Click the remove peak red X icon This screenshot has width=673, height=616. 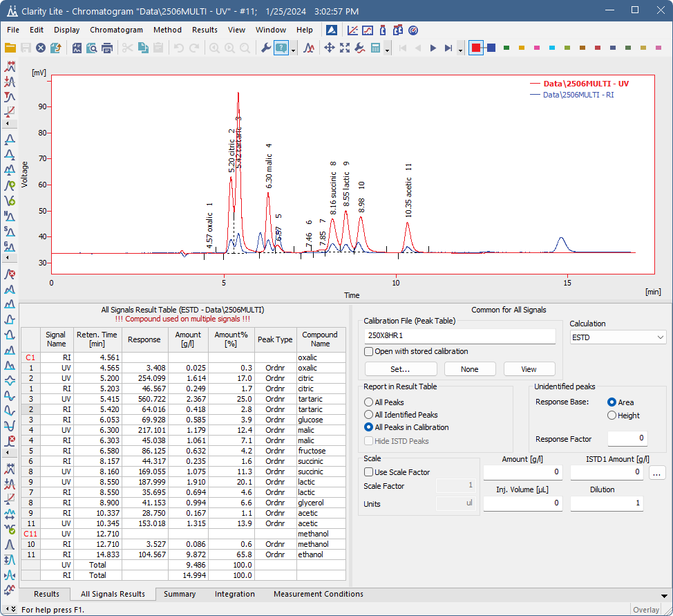(10, 274)
